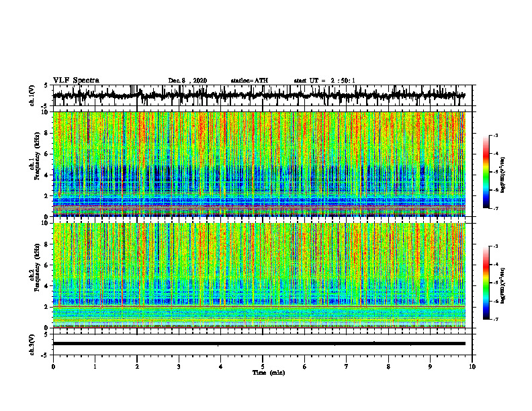Click the time axis tick "0"

point(53,367)
